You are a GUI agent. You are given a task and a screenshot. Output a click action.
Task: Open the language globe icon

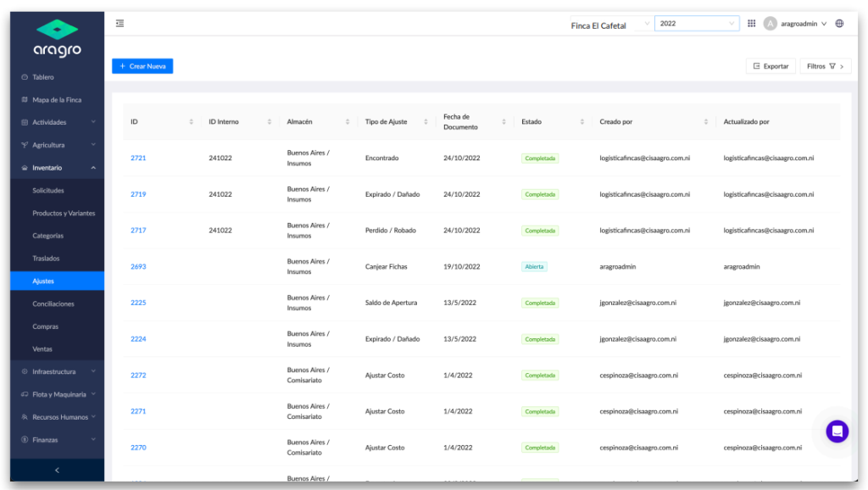(840, 23)
